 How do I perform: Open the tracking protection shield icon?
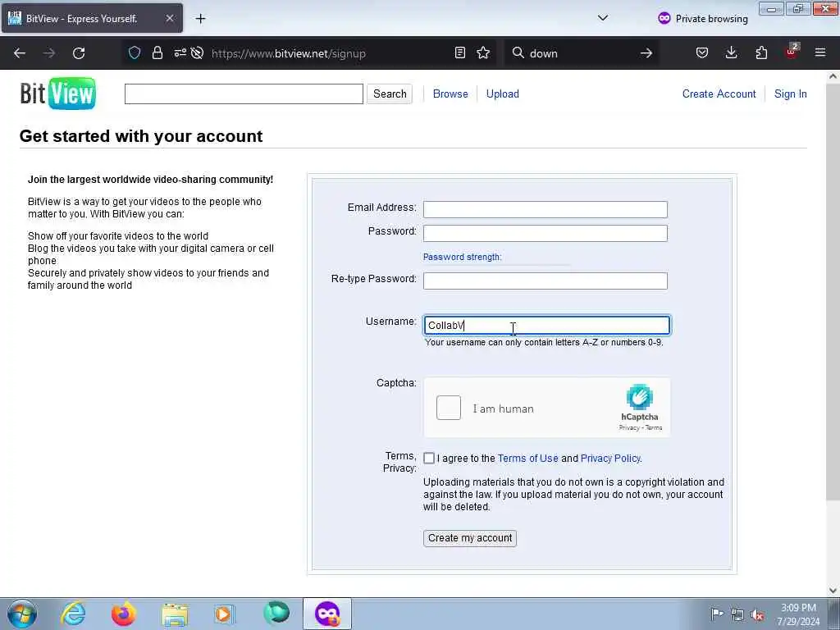pos(135,52)
